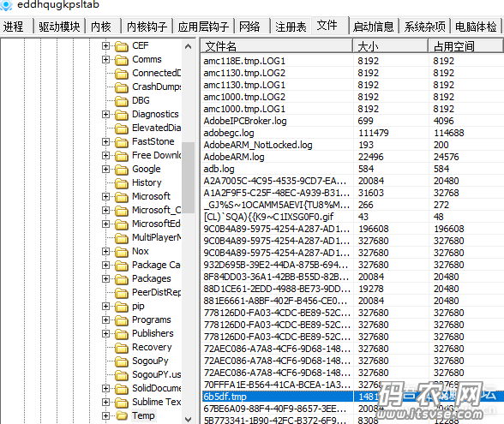Select file adobegc.log
Screen dimensions: 504x424
229,133
